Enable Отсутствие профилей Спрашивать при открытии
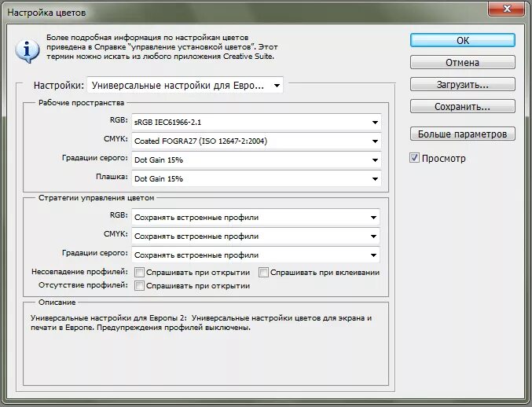532x407 pixels. click(139, 285)
